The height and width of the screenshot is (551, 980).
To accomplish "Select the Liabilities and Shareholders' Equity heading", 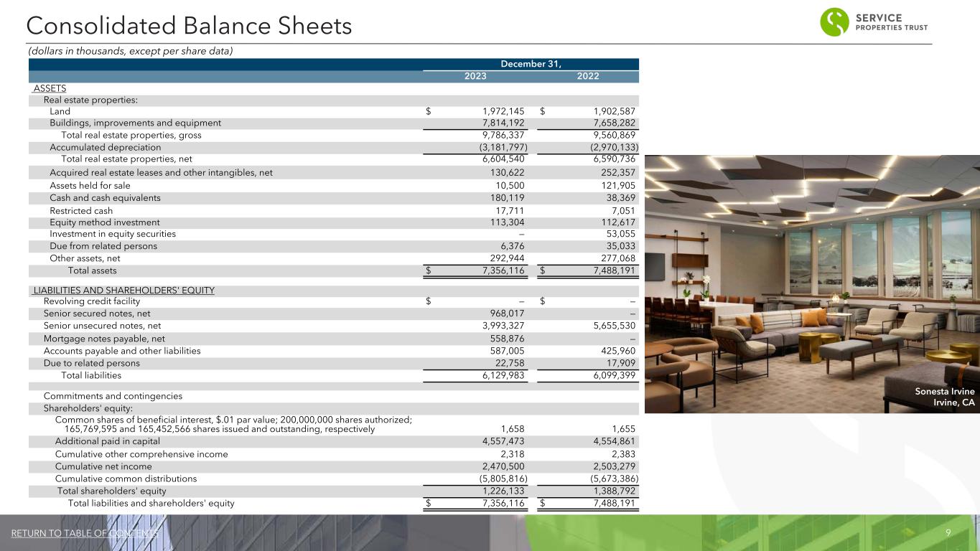I will click(123, 291).
